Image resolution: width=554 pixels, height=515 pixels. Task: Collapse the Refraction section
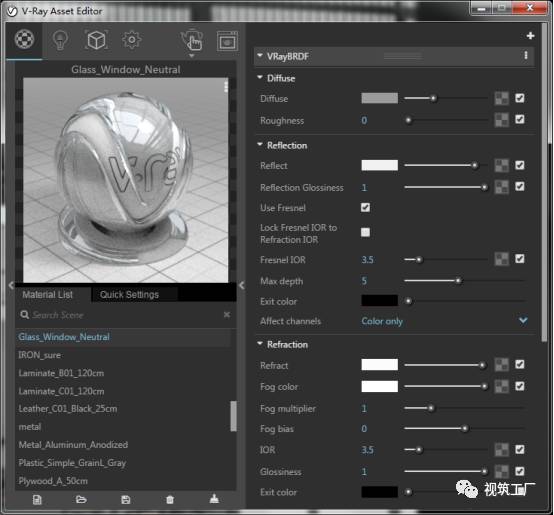260,343
